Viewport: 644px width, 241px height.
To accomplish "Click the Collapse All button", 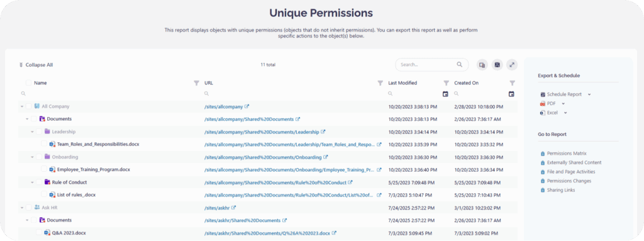I will [36, 65].
